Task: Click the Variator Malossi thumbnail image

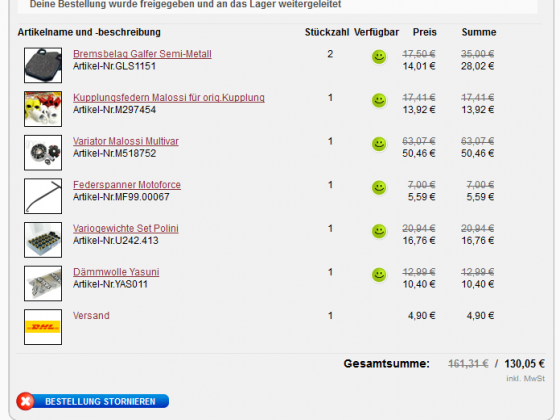Action: click(43, 152)
